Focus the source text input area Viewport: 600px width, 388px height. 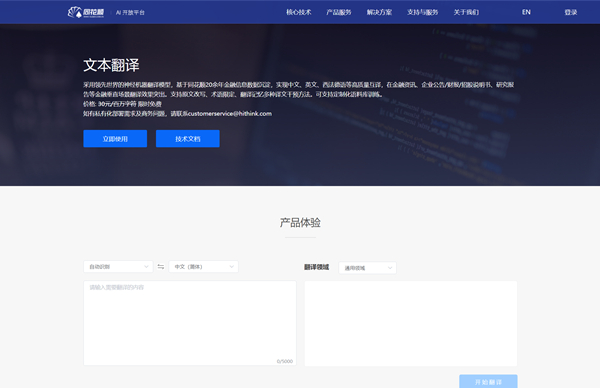point(190,323)
